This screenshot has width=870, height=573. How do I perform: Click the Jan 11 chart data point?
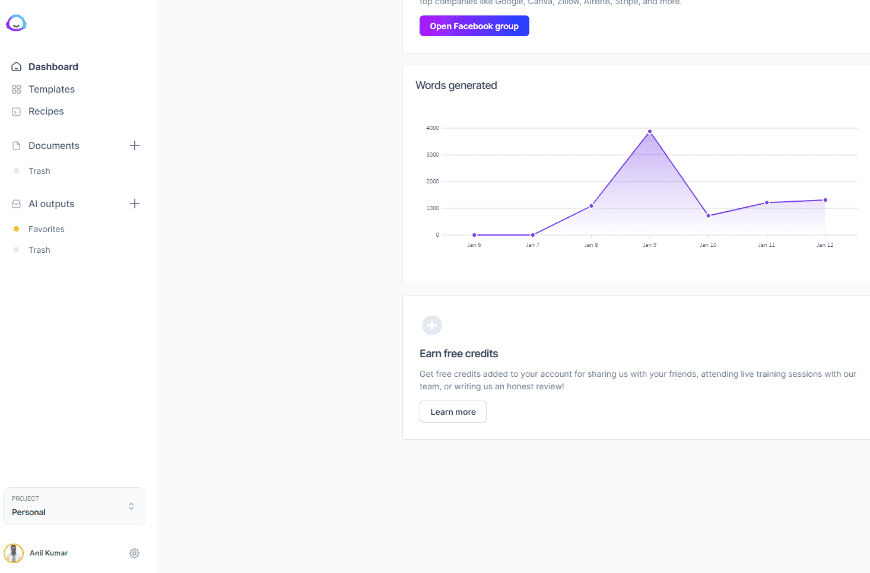(767, 202)
